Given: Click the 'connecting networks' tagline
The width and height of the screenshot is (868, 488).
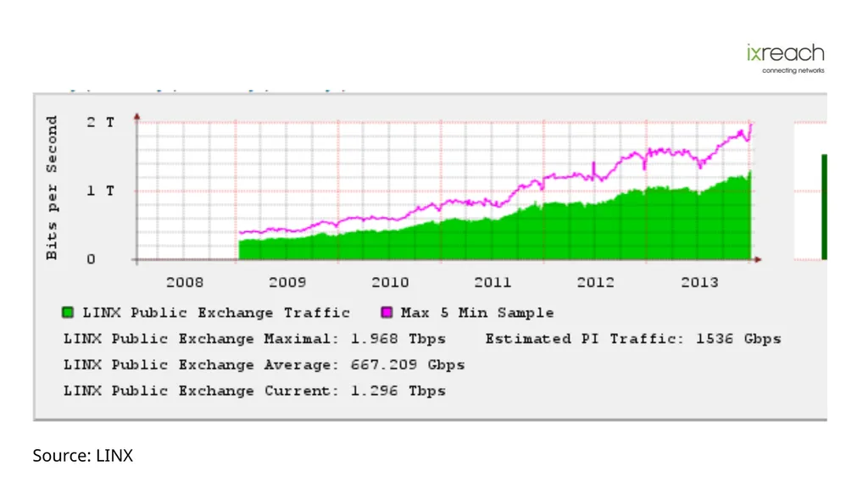Looking at the screenshot, I should pyautogui.click(x=793, y=70).
